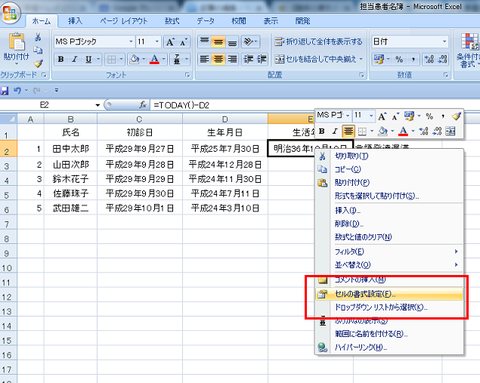480x383 pixels.
Task: Switch to the ページ レイアウト ribbon tab
Action: pos(123,21)
